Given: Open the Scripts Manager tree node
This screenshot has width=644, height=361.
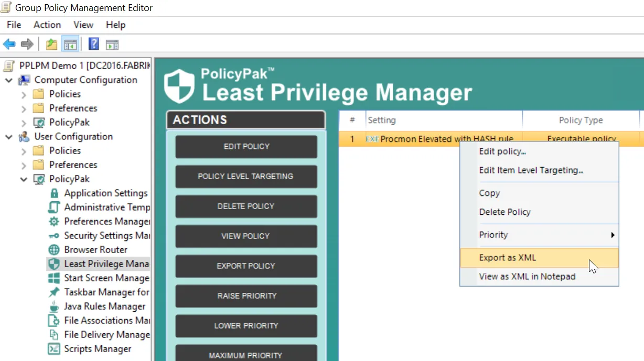Looking at the screenshot, I should pyautogui.click(x=98, y=349).
